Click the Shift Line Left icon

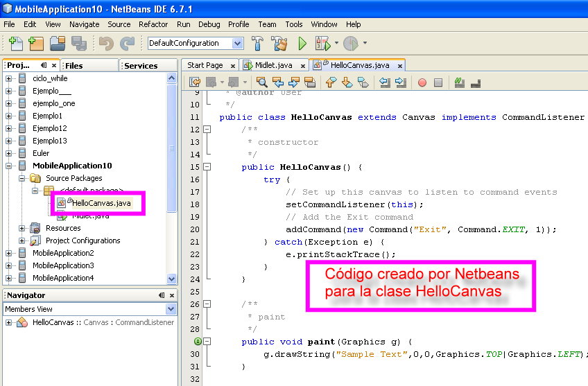385,82
